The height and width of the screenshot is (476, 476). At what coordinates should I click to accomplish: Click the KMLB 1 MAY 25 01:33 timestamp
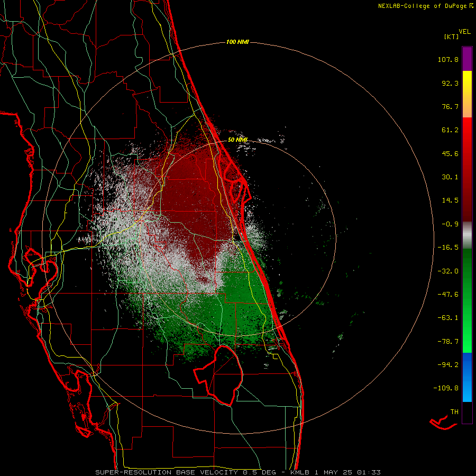pos(335,472)
